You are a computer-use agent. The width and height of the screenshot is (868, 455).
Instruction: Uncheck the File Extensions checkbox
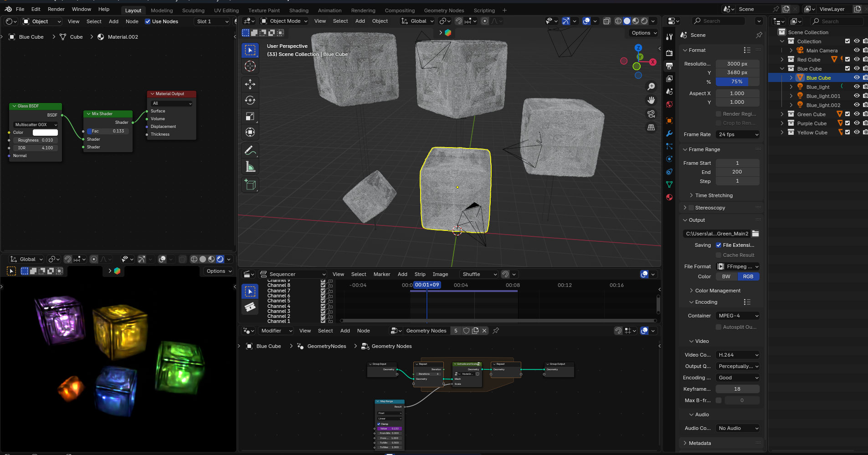point(719,245)
